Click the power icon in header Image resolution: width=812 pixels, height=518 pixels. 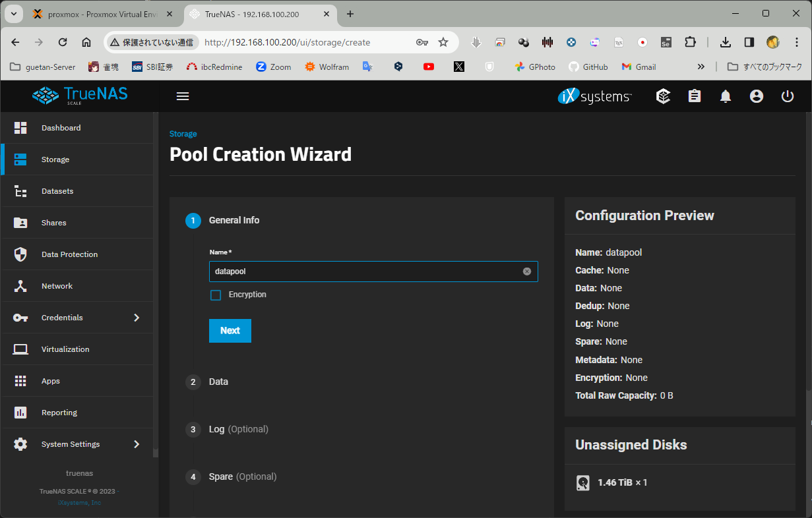(x=787, y=96)
